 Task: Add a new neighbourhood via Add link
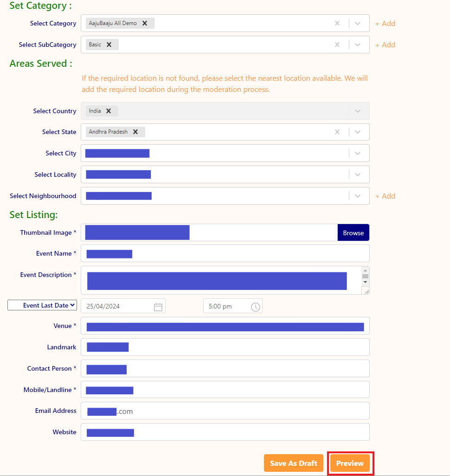point(386,196)
